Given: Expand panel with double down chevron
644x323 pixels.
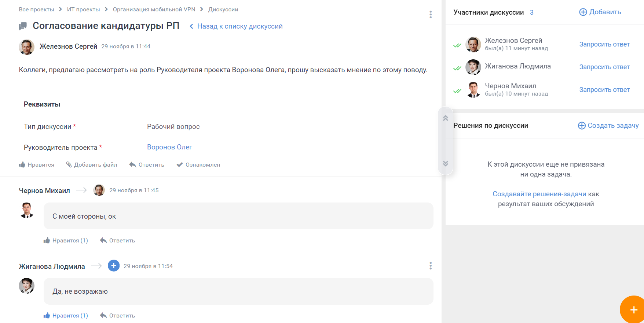Looking at the screenshot, I should (x=446, y=163).
